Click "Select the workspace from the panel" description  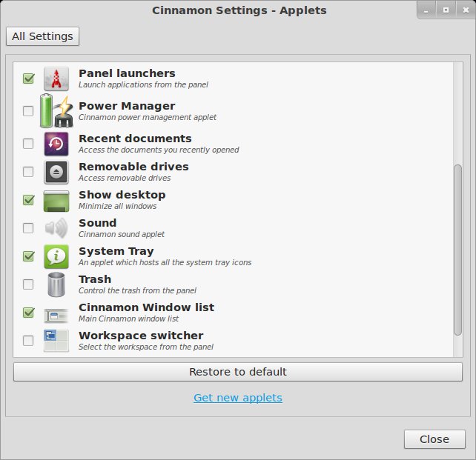coord(146,347)
